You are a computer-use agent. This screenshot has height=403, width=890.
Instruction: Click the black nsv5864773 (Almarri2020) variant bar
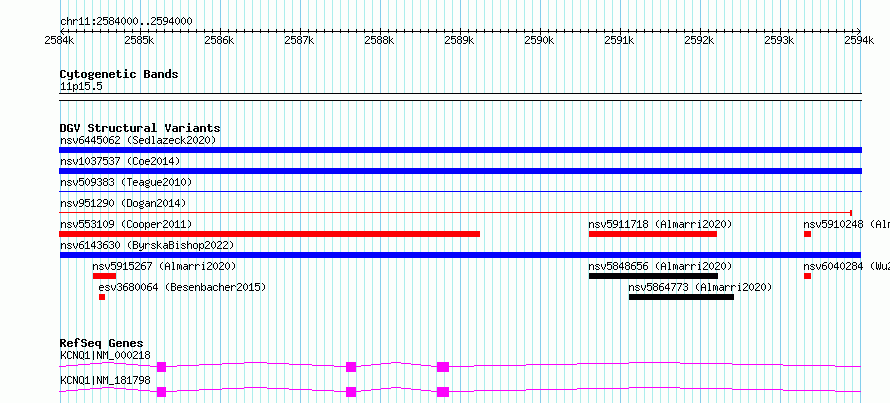click(x=681, y=297)
